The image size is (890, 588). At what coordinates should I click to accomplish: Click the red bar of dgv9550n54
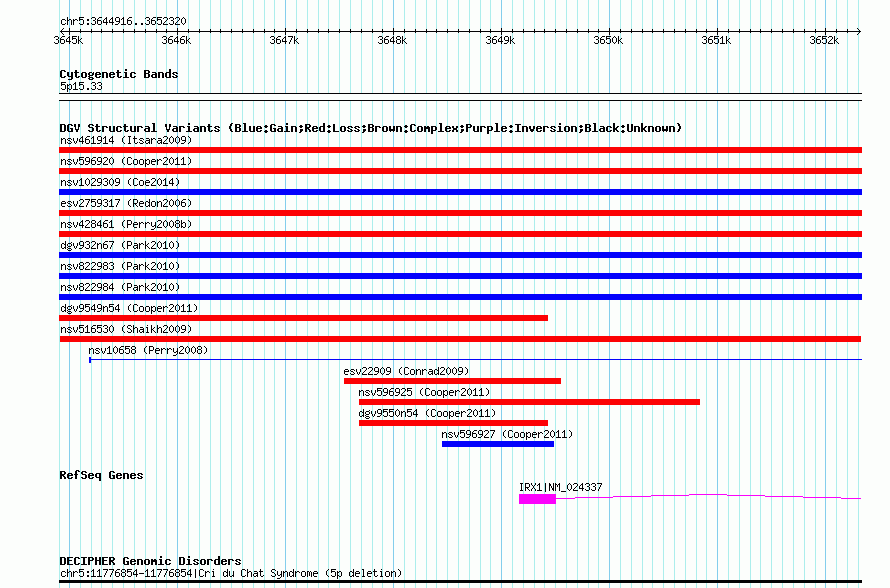(454, 423)
